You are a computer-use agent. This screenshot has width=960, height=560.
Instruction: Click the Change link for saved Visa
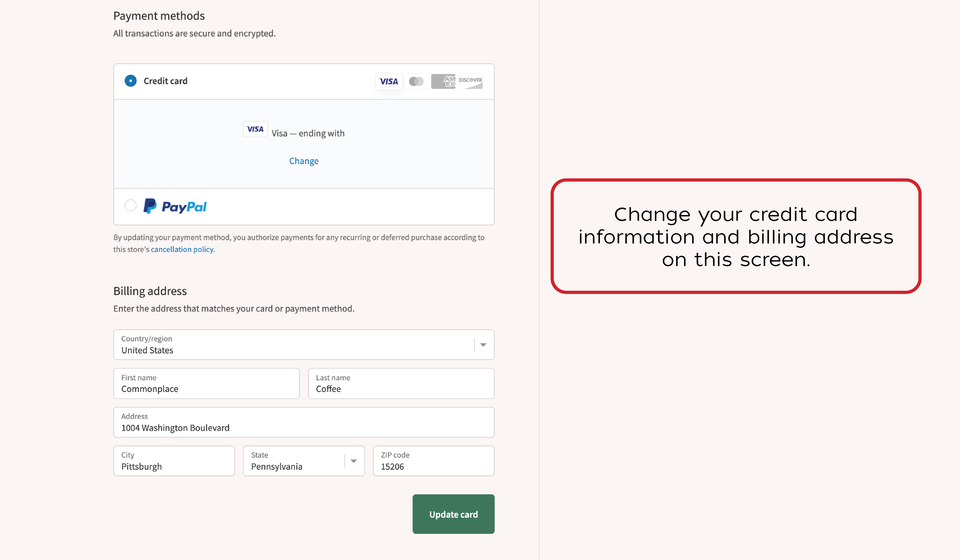coord(304,161)
